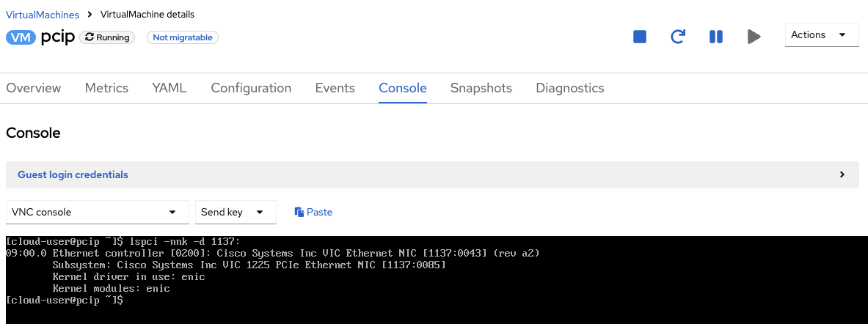Screen dimensions: 868x324
Task: Open the Actions dropdown menu
Action: tap(821, 35)
